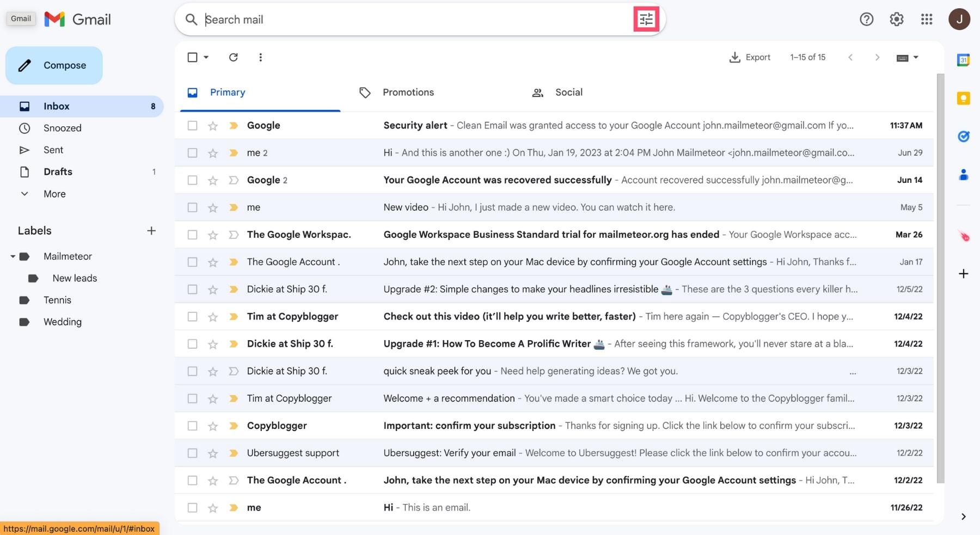
Task: Go to older page arrow
Action: pyautogui.click(x=877, y=57)
